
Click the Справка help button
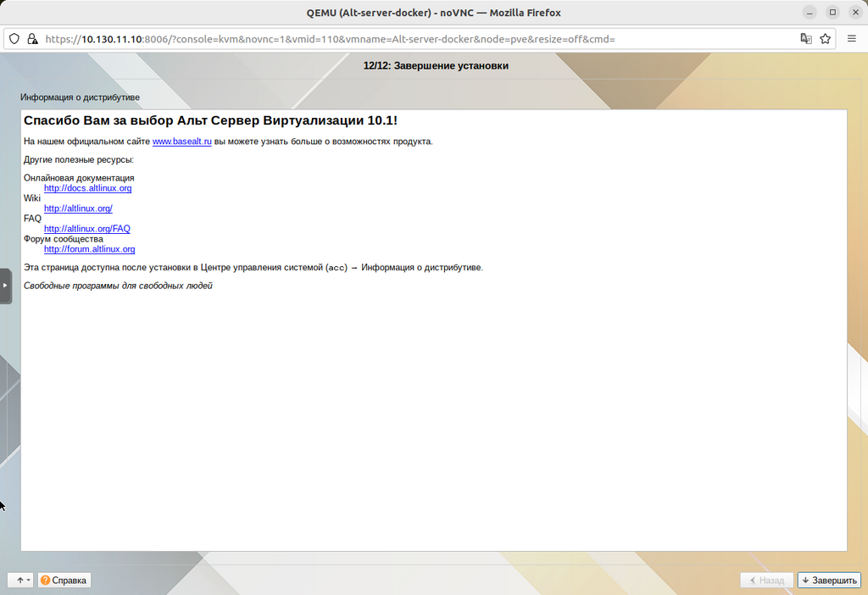pos(64,581)
